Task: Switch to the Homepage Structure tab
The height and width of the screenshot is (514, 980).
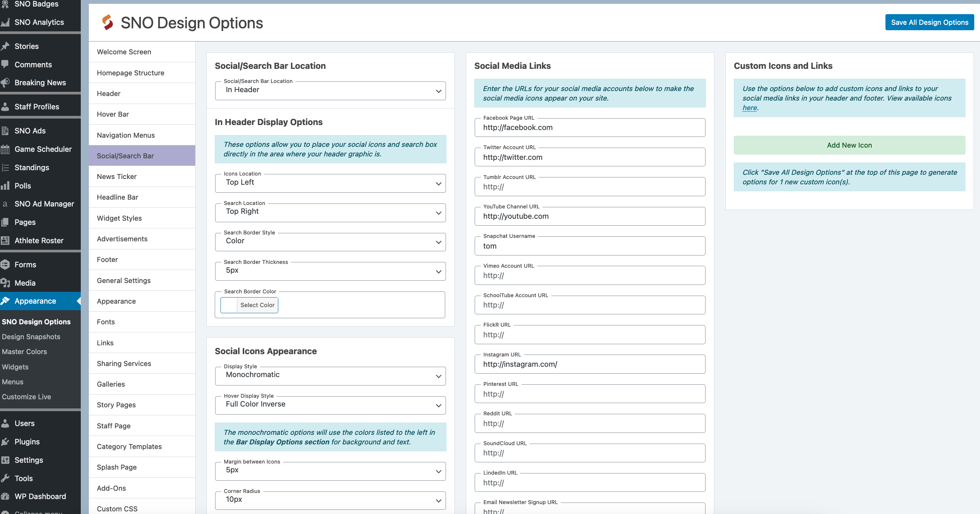Action: 142,73
